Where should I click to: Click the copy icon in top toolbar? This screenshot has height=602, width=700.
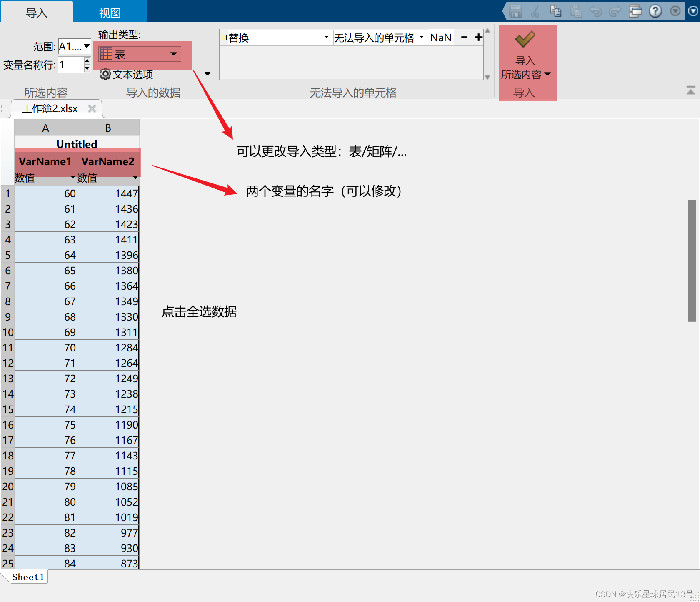coord(555,11)
